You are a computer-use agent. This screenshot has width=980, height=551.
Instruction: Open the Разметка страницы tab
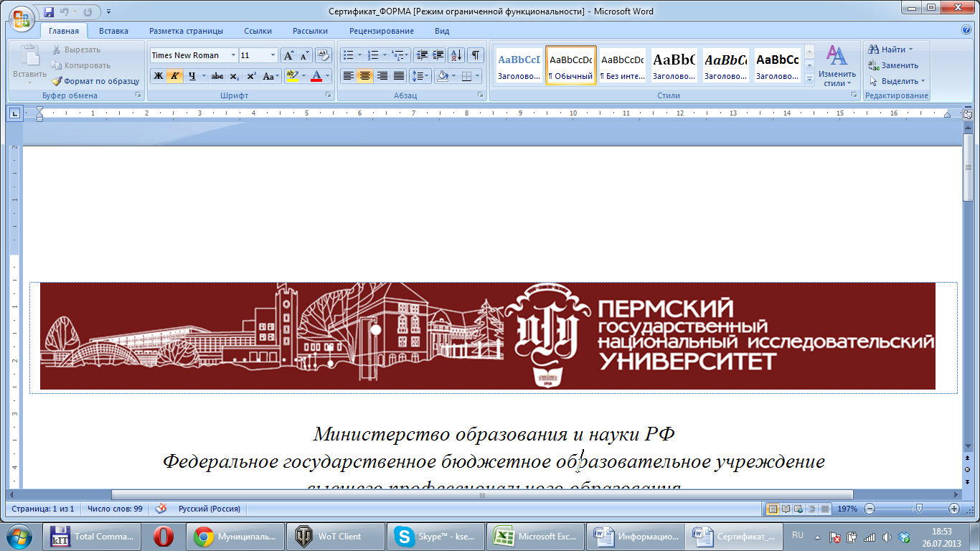pos(186,31)
